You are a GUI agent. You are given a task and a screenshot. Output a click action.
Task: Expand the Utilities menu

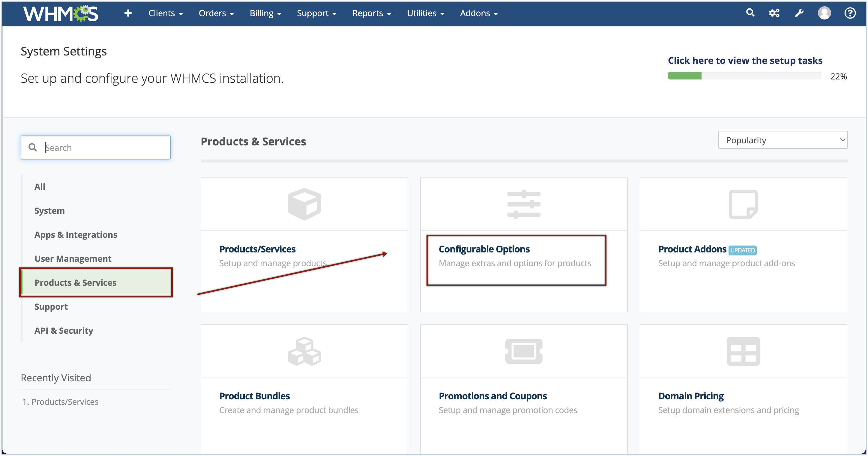tap(425, 13)
